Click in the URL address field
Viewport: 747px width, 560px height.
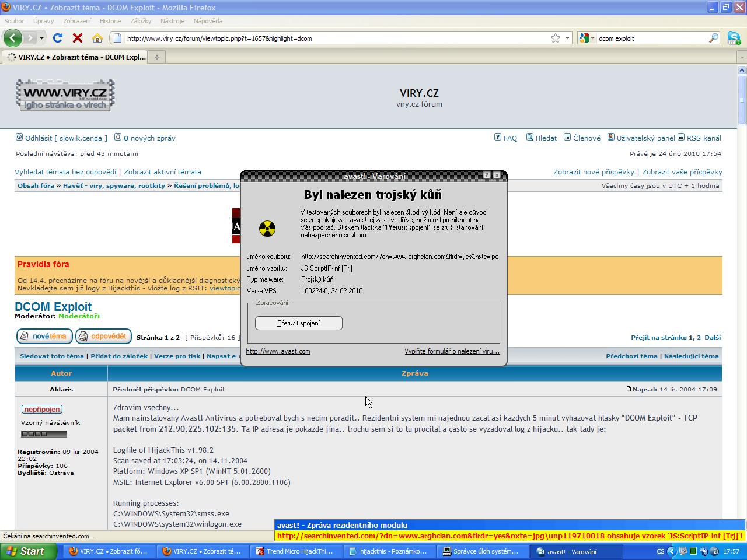coord(333,38)
